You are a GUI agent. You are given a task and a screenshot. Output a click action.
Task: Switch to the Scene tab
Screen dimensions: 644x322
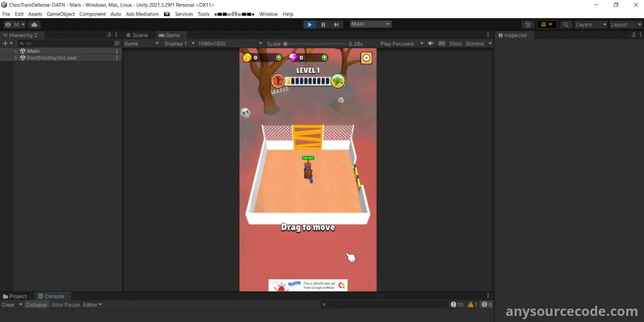(x=137, y=35)
